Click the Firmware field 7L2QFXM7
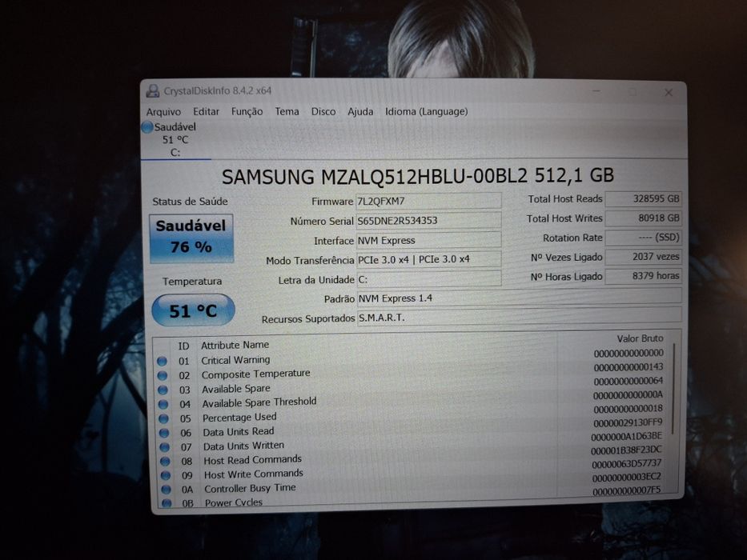 click(429, 201)
